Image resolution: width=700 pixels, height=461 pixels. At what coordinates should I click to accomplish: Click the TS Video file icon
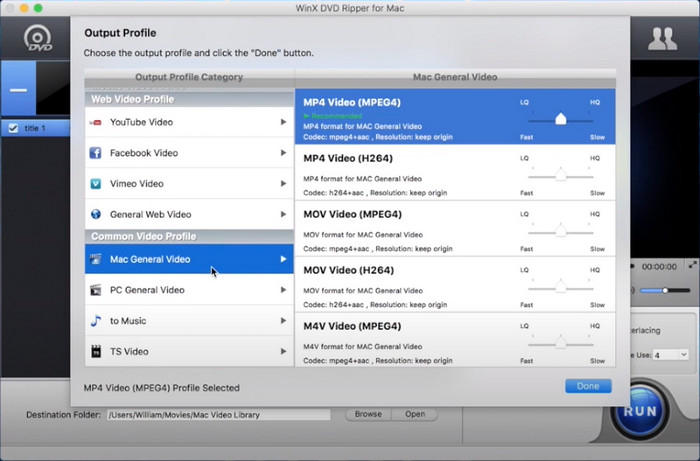pyautogui.click(x=96, y=352)
